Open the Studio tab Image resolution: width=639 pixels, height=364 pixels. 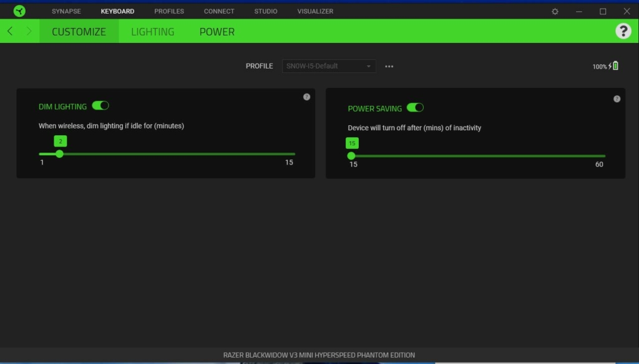(x=266, y=11)
